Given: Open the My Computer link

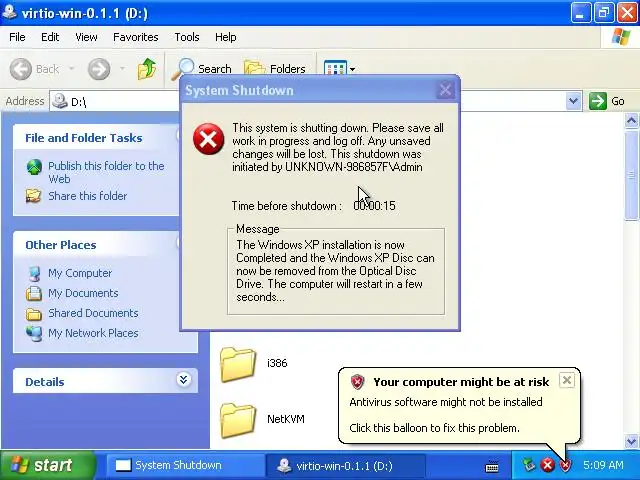Looking at the screenshot, I should click(80, 273).
